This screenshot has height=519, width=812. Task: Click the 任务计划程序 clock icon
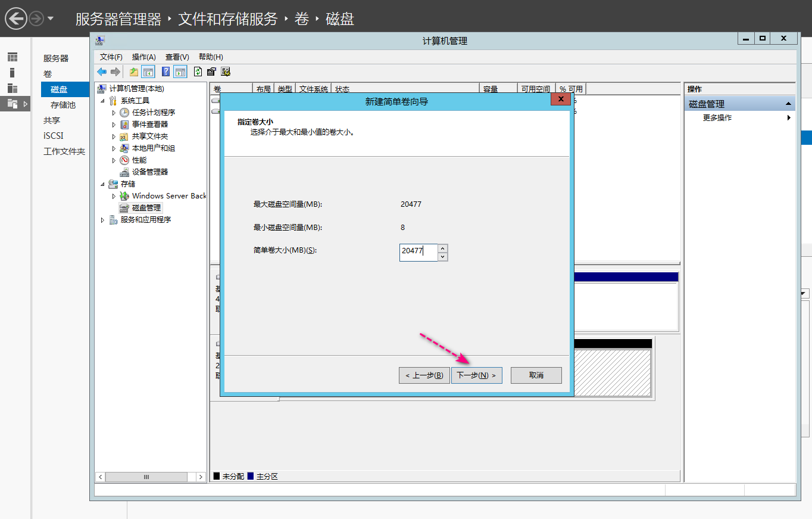click(124, 113)
